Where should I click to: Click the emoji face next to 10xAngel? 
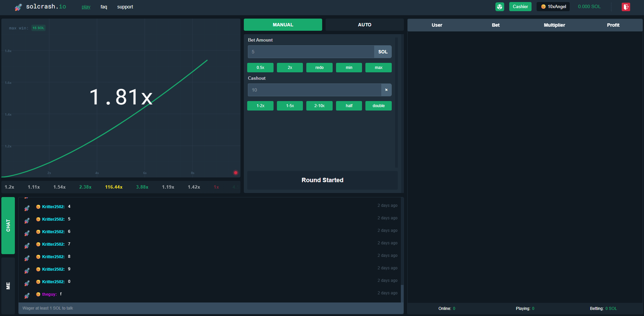[x=543, y=7]
